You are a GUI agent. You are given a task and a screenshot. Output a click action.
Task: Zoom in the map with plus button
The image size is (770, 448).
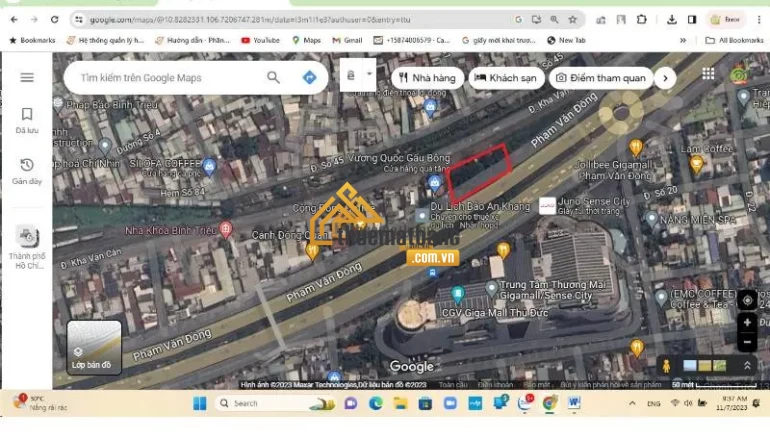pos(746,323)
